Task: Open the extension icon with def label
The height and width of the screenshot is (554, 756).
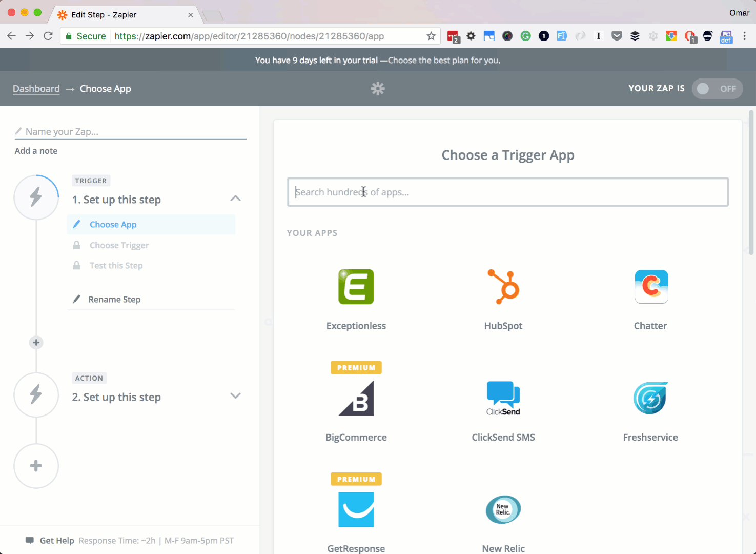Action: [726, 36]
